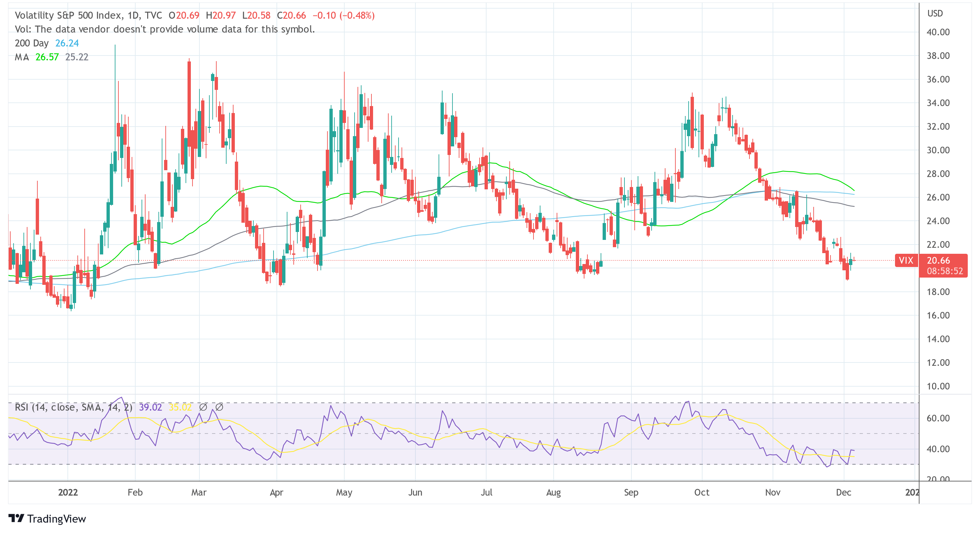The width and height of the screenshot is (980, 533).
Task: Open the USD currency selector on price axis
Action: (935, 13)
